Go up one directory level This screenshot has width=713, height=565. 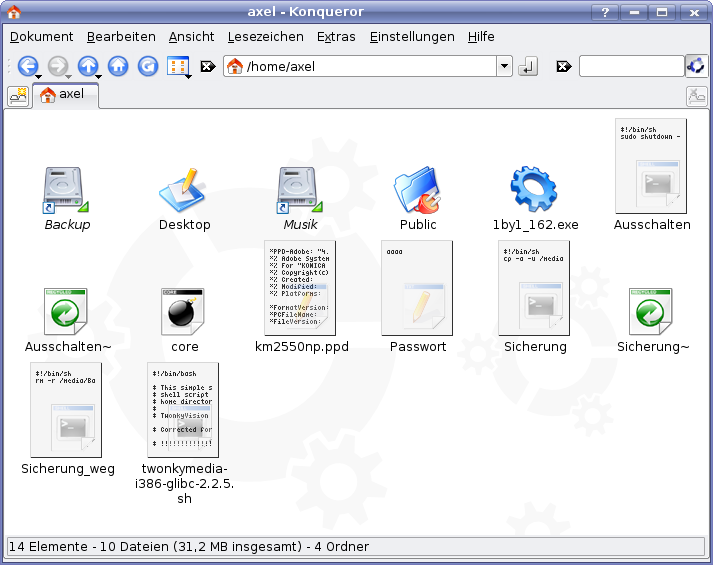coord(88,66)
